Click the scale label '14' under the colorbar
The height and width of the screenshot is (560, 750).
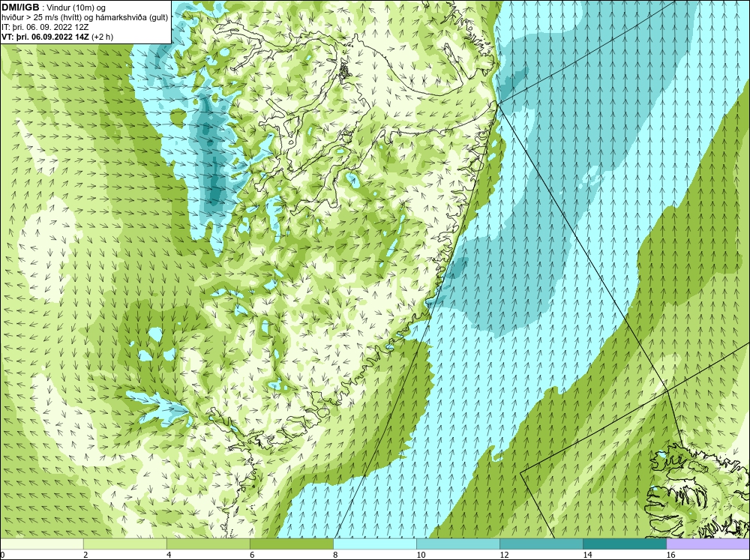coord(587,555)
